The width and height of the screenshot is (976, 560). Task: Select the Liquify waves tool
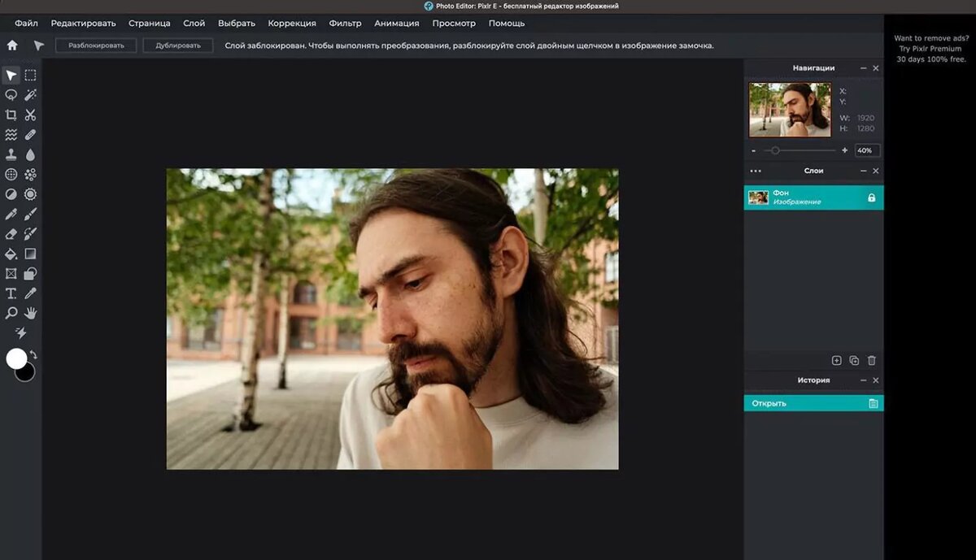click(11, 135)
